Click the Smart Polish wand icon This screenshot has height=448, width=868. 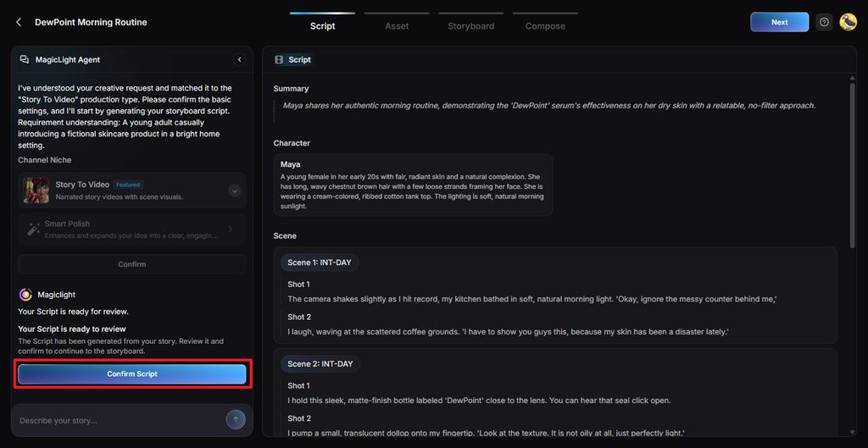(x=34, y=229)
